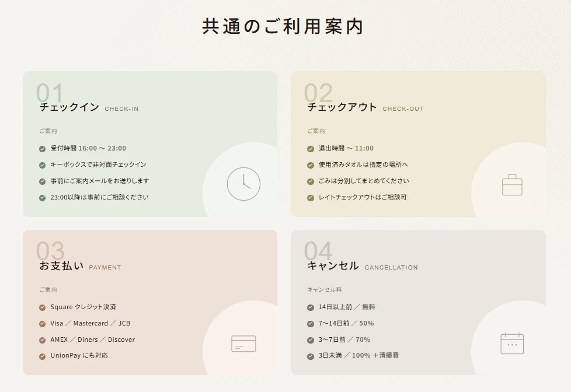This screenshot has height=392, width=571.
Task: Click the text UnionPay にも対応
Action: pyautogui.click(x=79, y=356)
